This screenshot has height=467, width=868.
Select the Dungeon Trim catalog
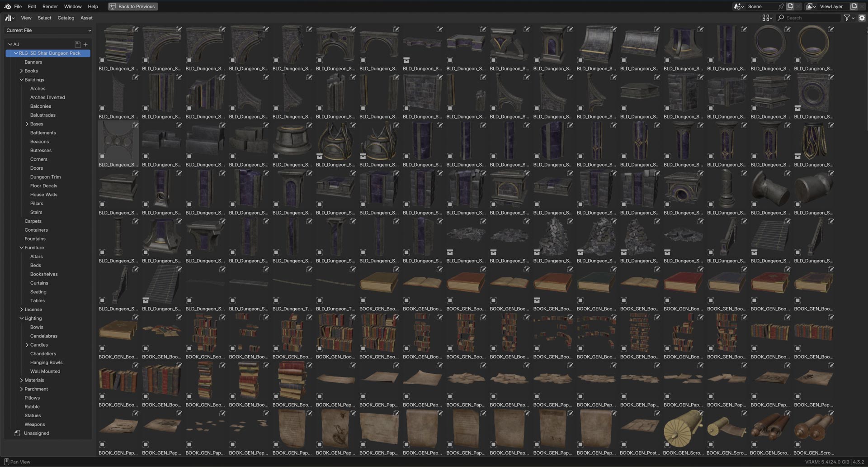click(x=45, y=177)
